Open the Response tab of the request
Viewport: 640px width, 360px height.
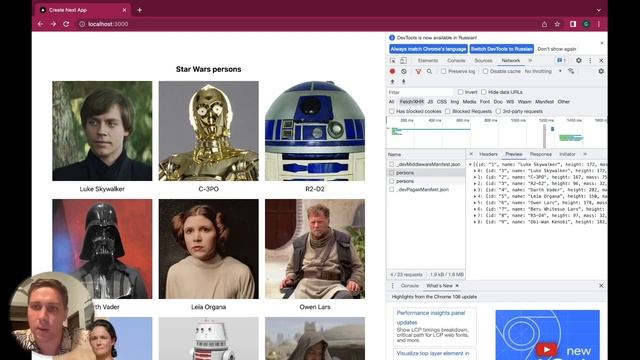(541, 154)
